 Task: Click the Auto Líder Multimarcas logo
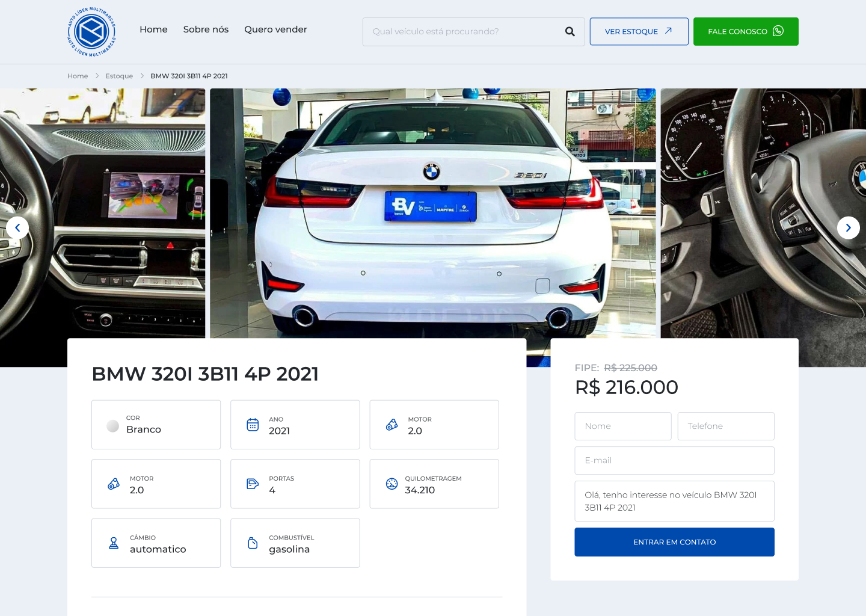(91, 32)
